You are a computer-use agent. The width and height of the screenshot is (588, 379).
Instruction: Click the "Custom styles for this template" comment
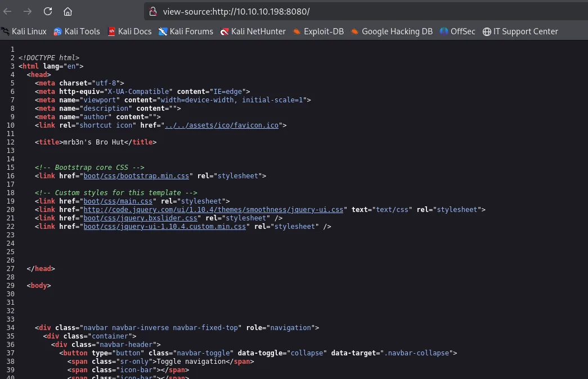point(116,193)
